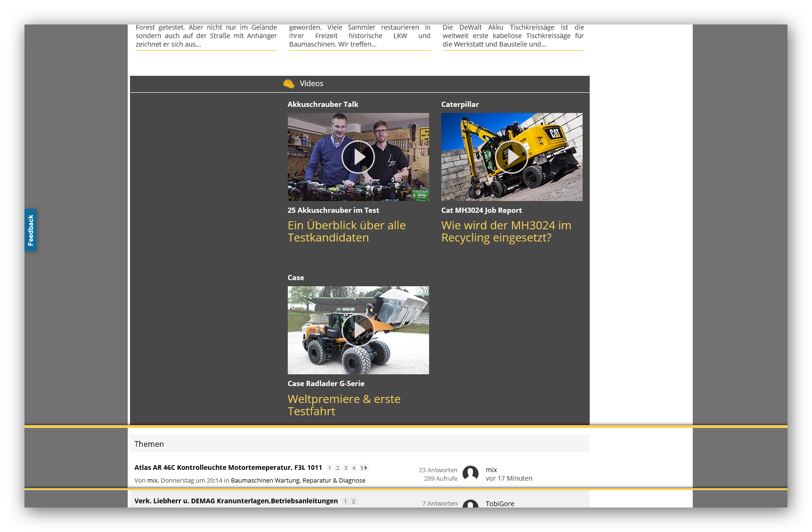Viewport: 812px width, 532px height.
Task: Click the Caterpillar category label
Action: point(460,104)
